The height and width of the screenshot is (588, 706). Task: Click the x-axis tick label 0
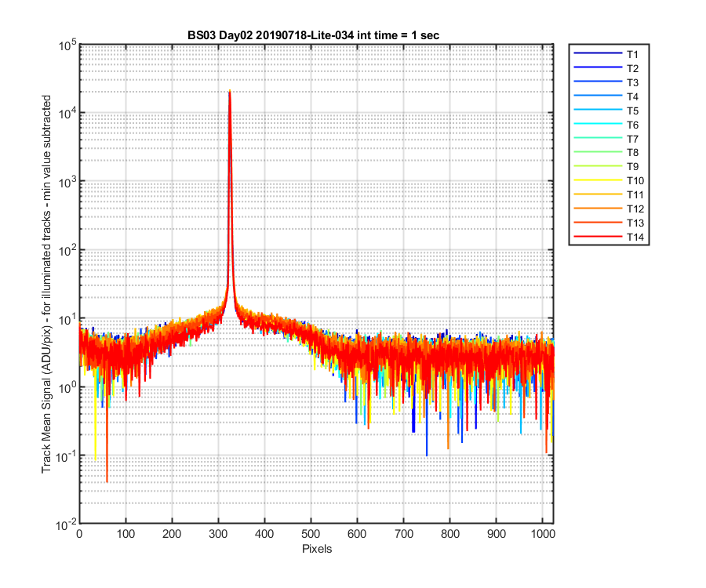coord(80,534)
